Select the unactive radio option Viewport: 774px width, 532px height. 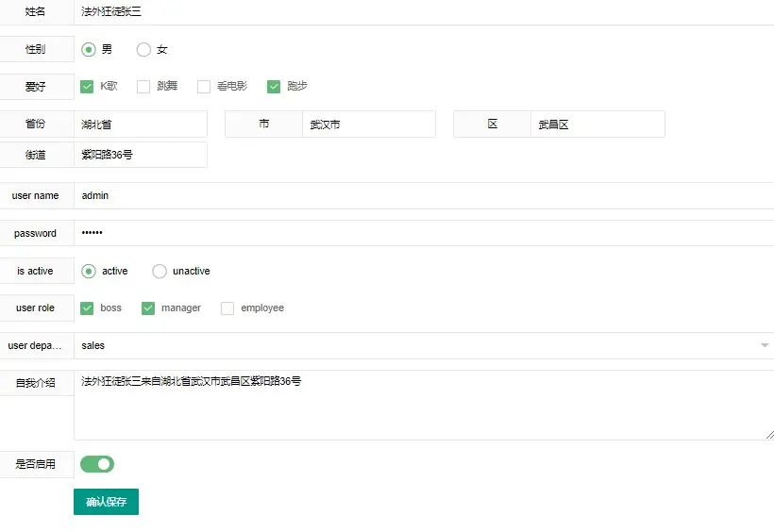pyautogui.click(x=160, y=272)
